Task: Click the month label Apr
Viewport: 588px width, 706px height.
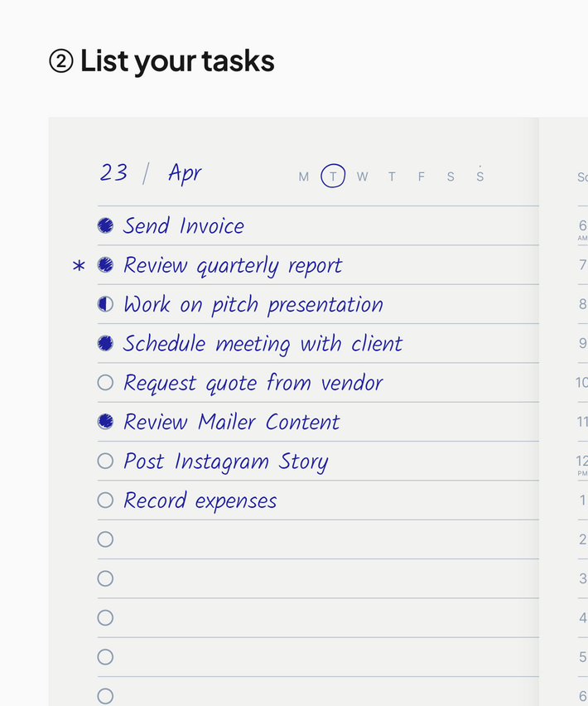Action: coord(184,172)
